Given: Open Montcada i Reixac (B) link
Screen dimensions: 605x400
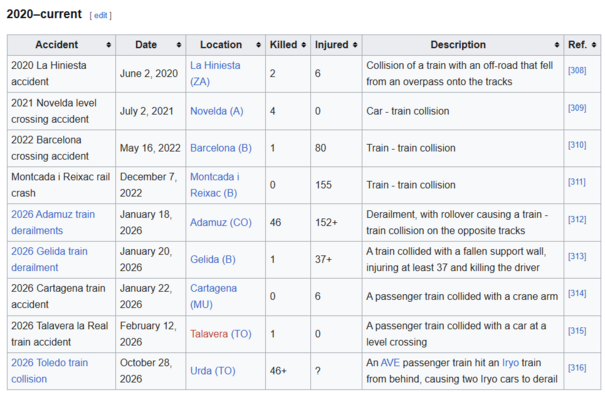Looking at the screenshot, I should point(215,185).
